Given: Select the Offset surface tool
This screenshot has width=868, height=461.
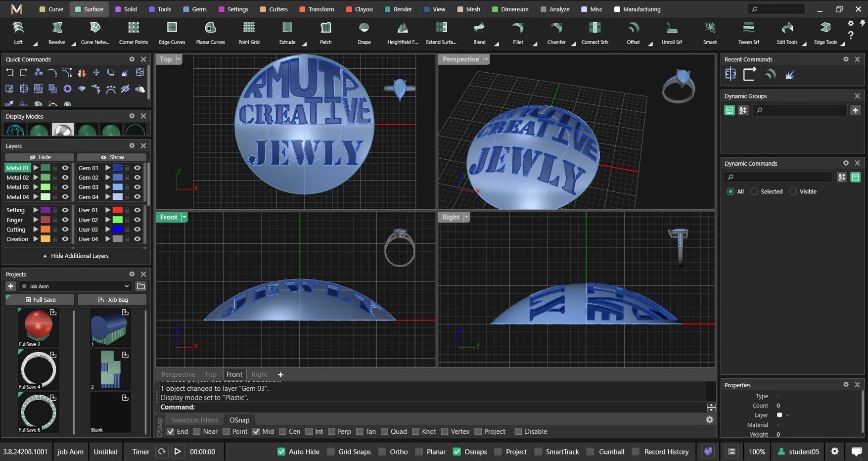Looking at the screenshot, I should [634, 33].
